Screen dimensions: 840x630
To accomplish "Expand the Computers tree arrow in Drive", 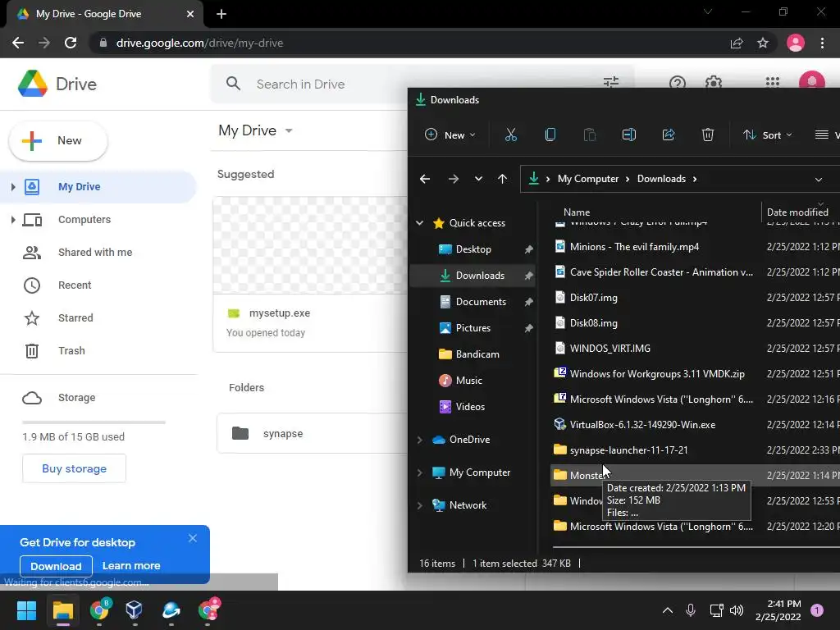I will 13,220.
